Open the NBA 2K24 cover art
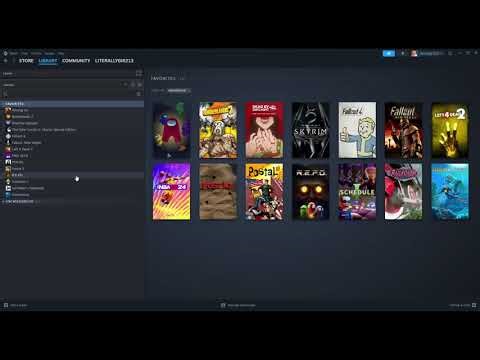480x360 pixels. coord(171,192)
